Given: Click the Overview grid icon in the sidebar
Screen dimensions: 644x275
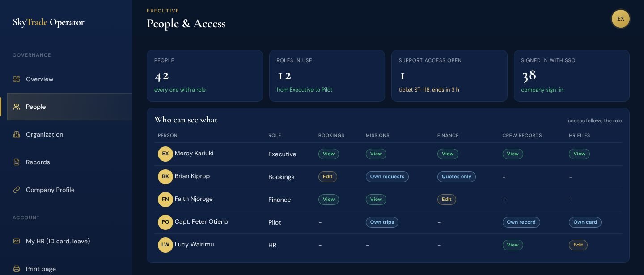Looking at the screenshot, I should pos(17,79).
